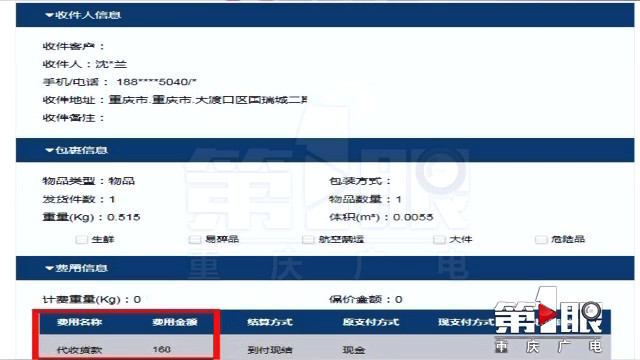Select the 168 amount cell
This screenshot has height=360, width=640.
(162, 349)
